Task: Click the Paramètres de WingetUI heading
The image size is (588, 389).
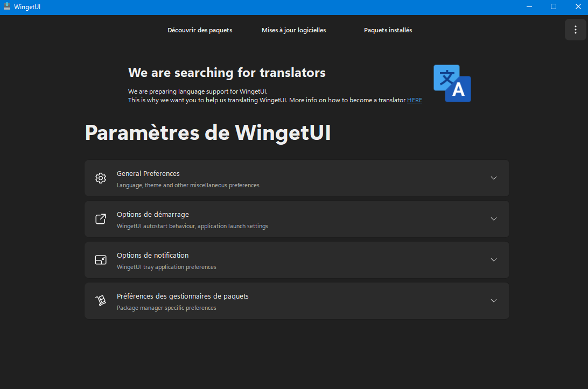Action: tap(208, 133)
